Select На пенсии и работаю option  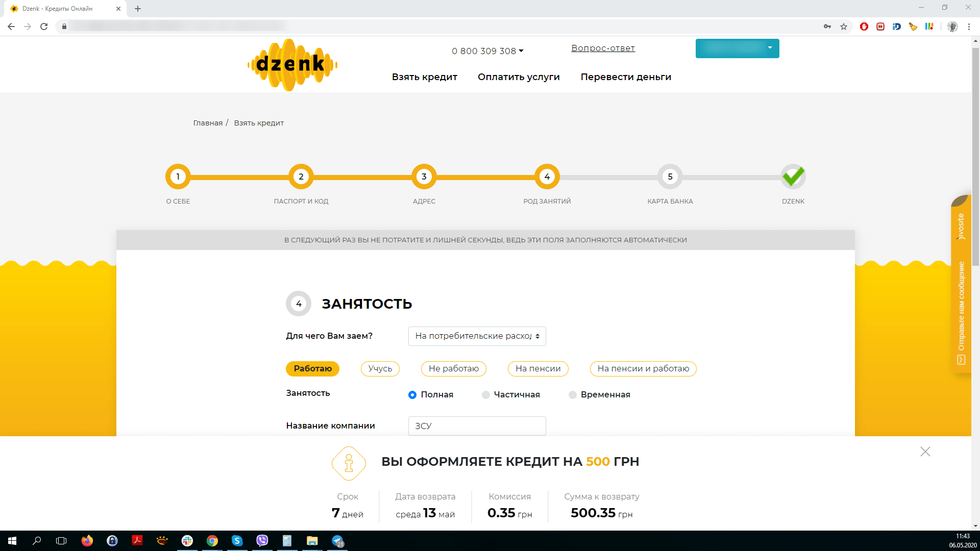(643, 368)
